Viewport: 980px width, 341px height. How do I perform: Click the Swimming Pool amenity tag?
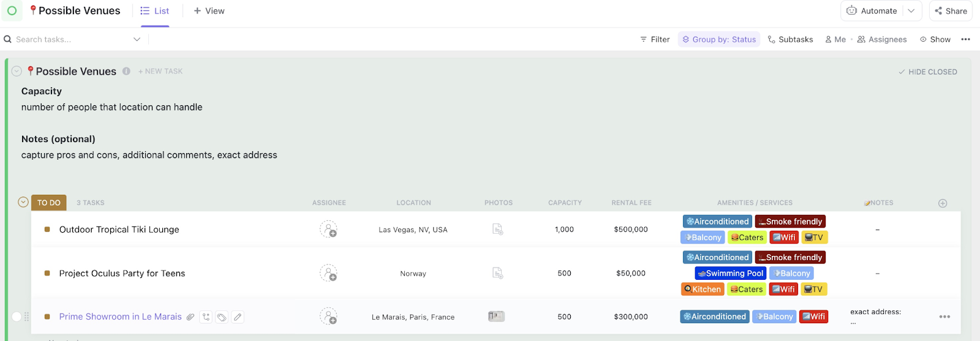730,274
